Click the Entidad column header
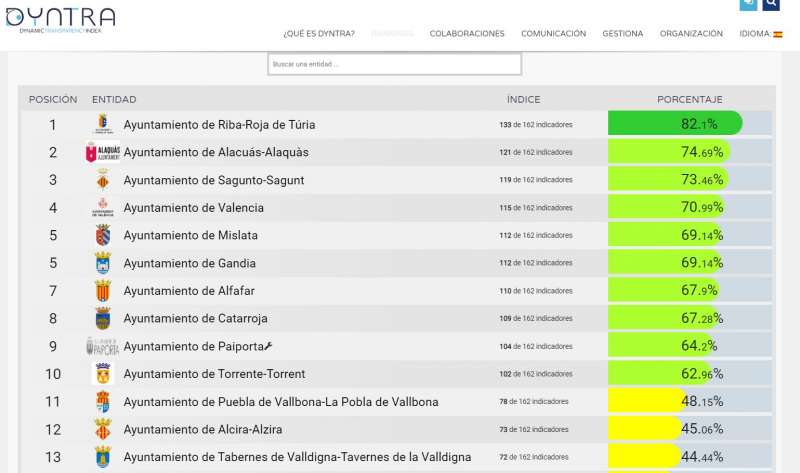Screen dimensions: 800x473 point(114,99)
